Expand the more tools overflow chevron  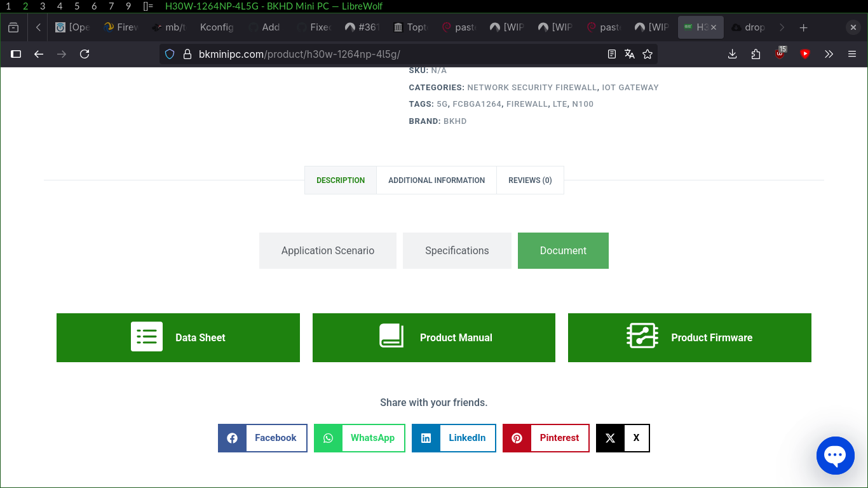pos(829,54)
